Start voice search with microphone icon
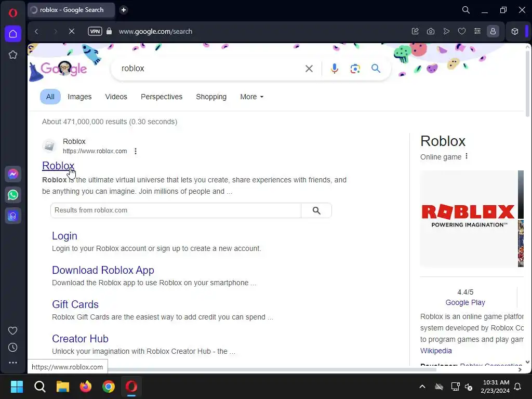This screenshot has height=399, width=532. (334, 69)
